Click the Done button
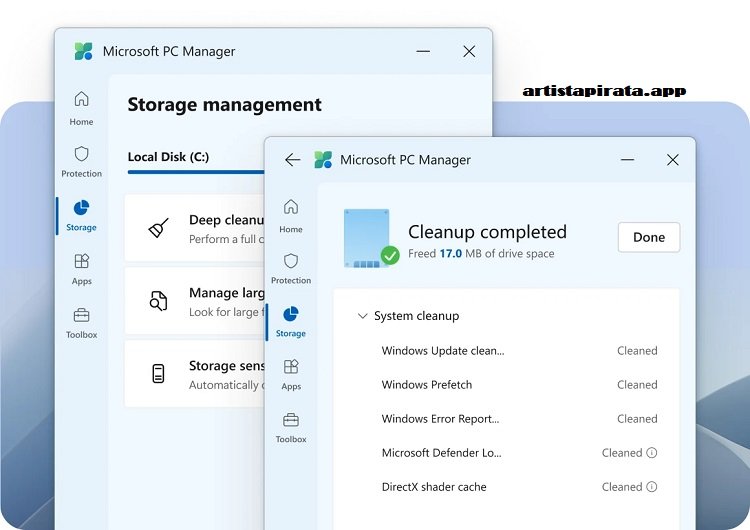The height and width of the screenshot is (530, 750). tap(649, 237)
